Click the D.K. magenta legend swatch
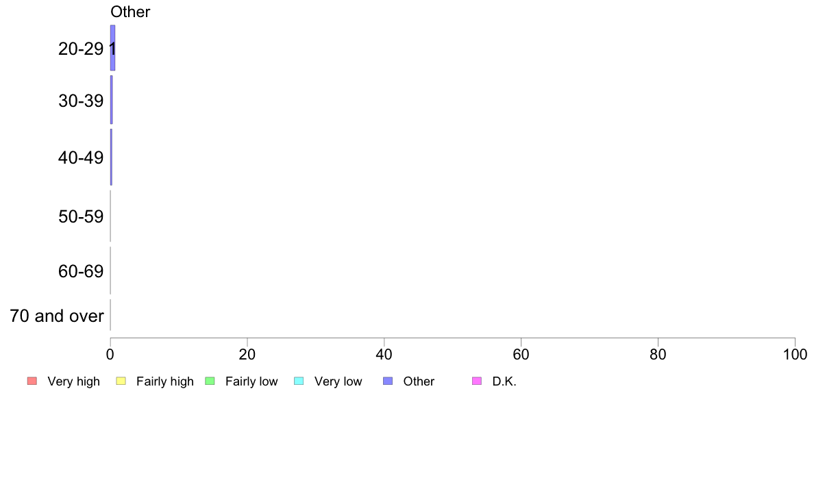The width and height of the screenshot is (814, 504). (x=477, y=381)
